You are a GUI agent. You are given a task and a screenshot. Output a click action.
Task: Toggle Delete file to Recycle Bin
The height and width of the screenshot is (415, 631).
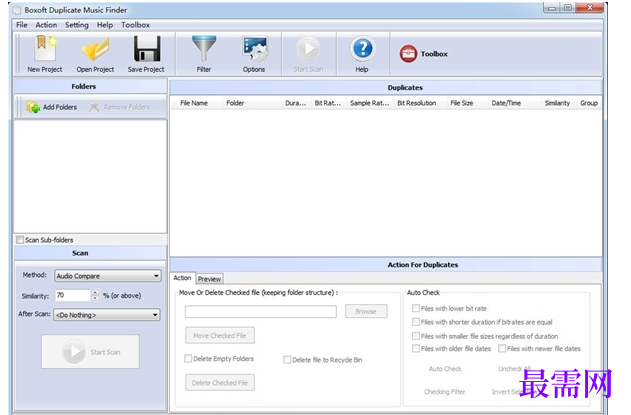pos(287,359)
